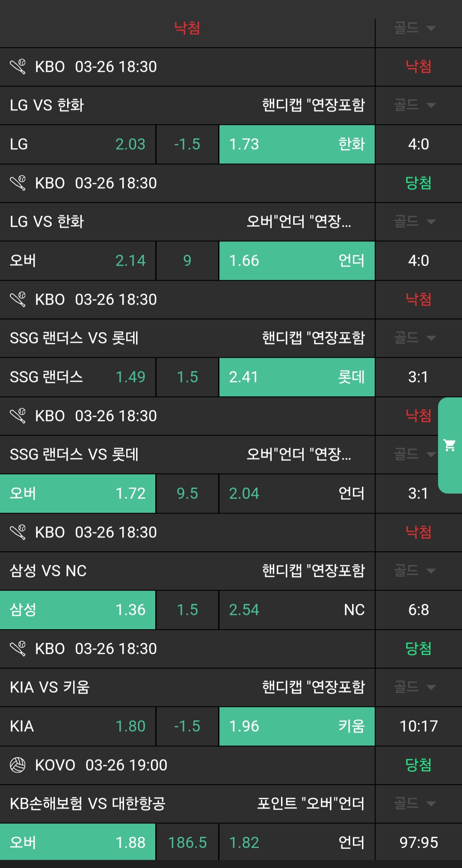The width and height of the screenshot is (462, 868).
Task: Select LG 2.03 handicap option
Action: pyautogui.click(x=77, y=144)
